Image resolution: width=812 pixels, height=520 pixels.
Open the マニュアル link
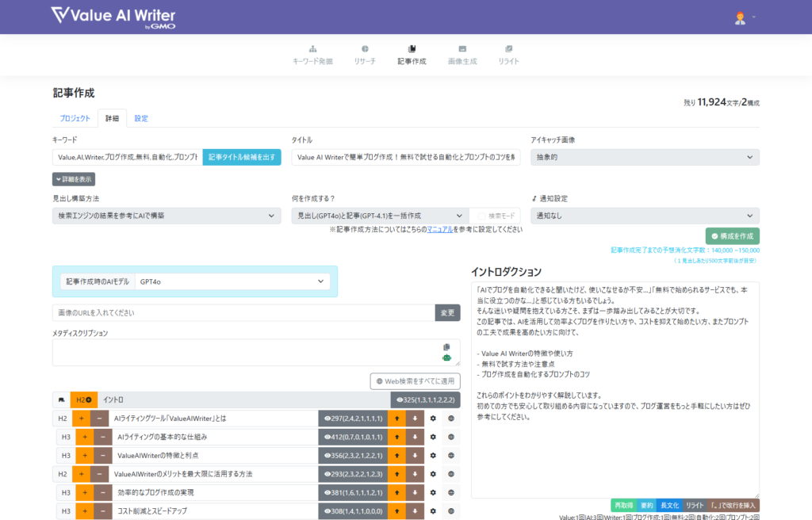coord(439,229)
